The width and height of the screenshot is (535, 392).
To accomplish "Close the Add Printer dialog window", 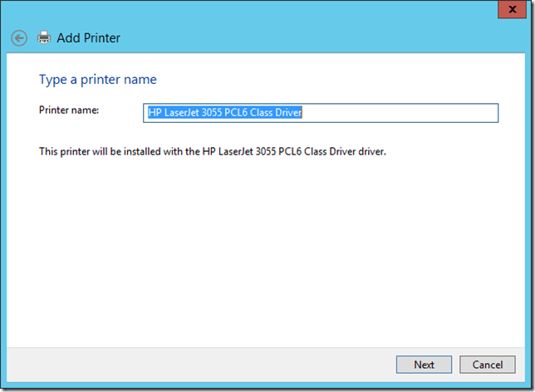I will click(x=515, y=9).
